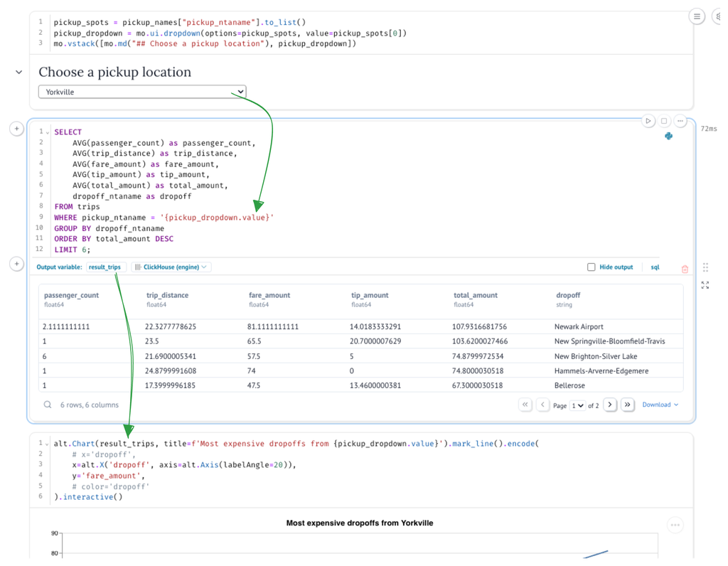
Task: Switch the cell language via sql label
Action: pyautogui.click(x=654, y=267)
